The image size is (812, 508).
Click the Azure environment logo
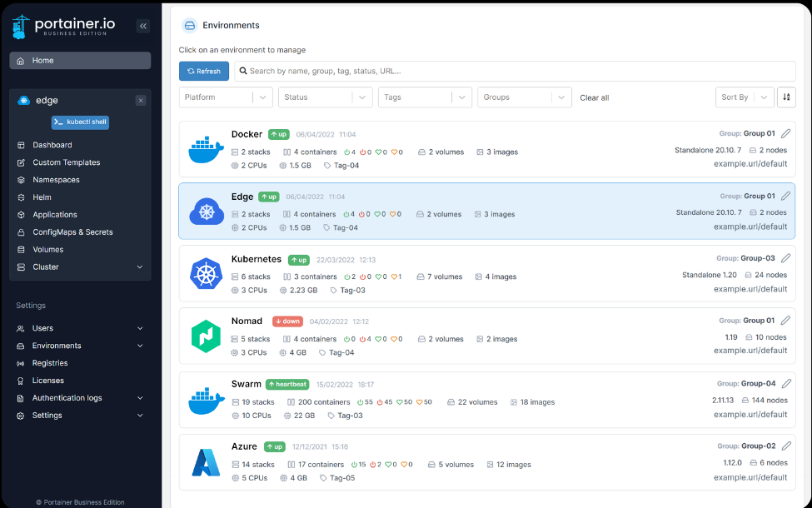pos(206,462)
